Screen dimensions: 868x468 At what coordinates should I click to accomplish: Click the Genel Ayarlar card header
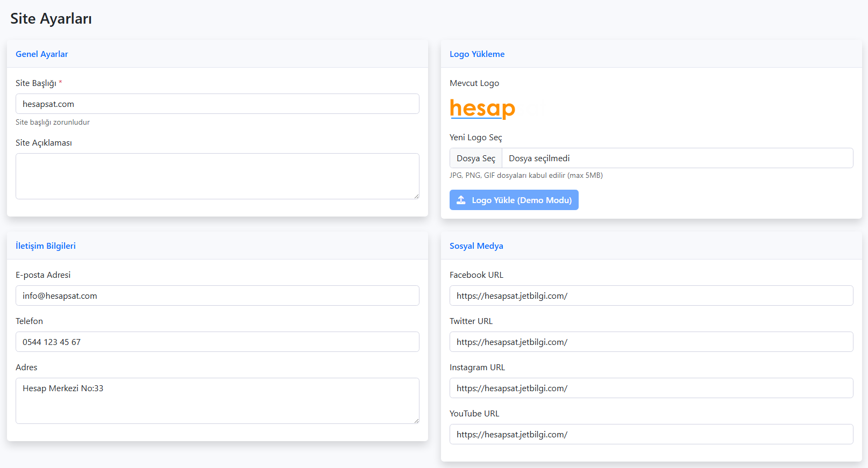pyautogui.click(x=217, y=54)
